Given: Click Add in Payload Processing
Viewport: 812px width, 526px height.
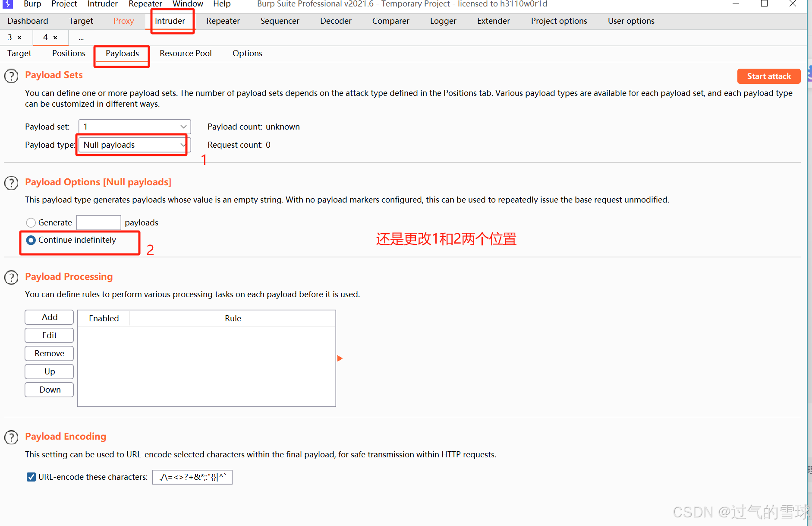Looking at the screenshot, I should click(49, 317).
